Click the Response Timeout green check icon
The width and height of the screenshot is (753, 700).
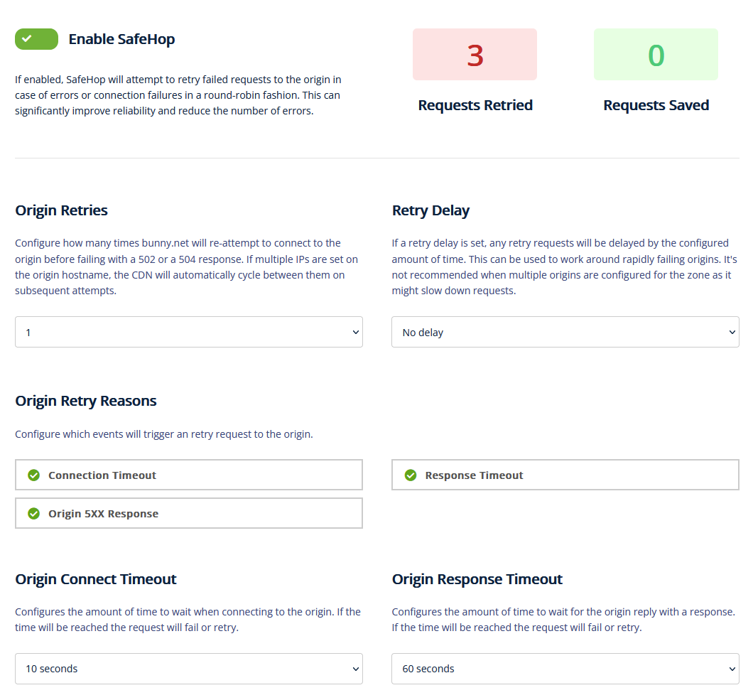(410, 475)
